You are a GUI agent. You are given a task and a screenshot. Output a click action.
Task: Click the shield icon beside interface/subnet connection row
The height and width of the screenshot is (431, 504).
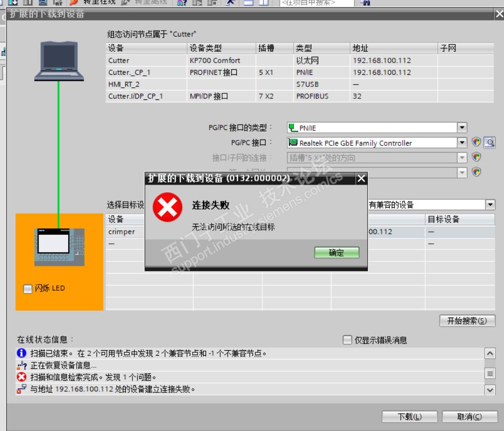click(476, 157)
